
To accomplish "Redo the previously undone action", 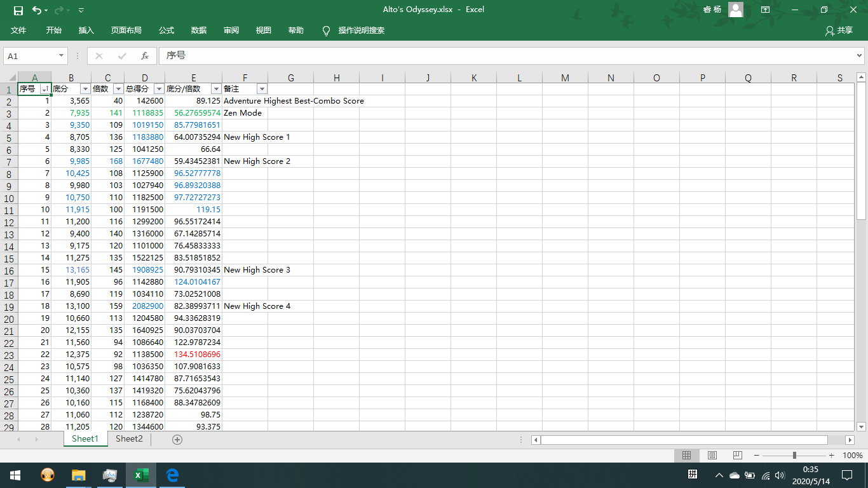I will click(59, 10).
